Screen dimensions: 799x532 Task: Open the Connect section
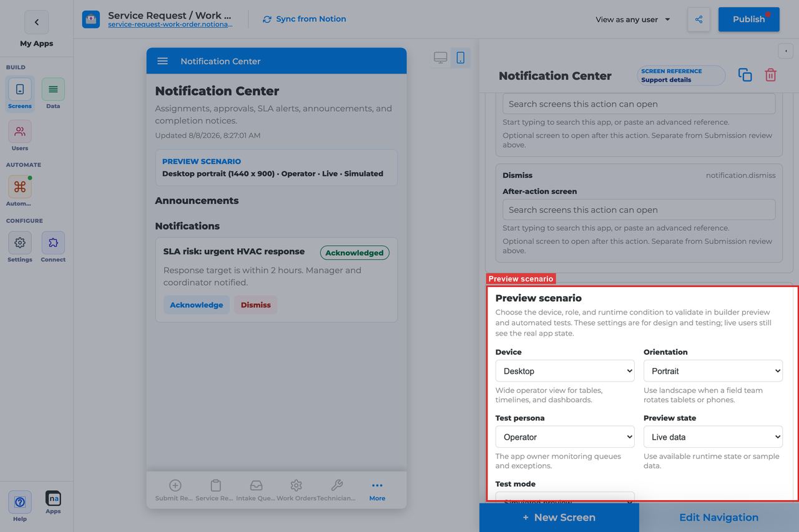[x=53, y=247]
